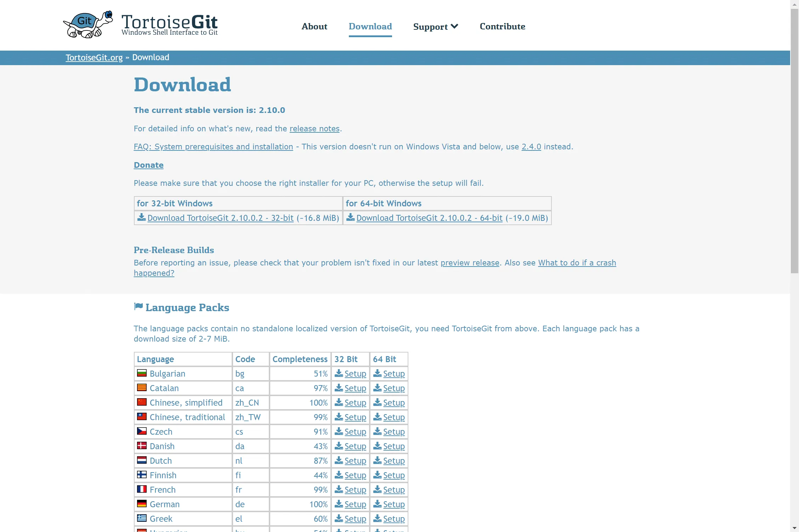Download Chinese traditional 32 Bit Setup
This screenshot has width=799, height=532.
pos(356,417)
